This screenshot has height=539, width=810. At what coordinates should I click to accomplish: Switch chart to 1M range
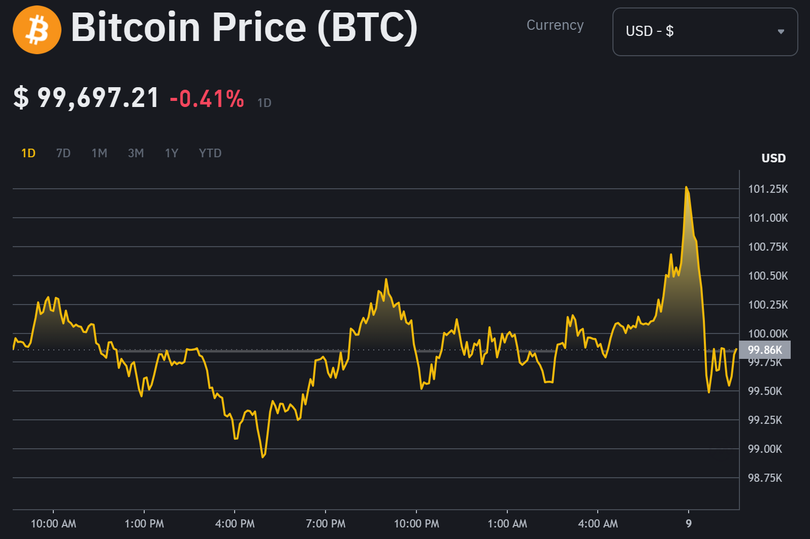click(99, 153)
